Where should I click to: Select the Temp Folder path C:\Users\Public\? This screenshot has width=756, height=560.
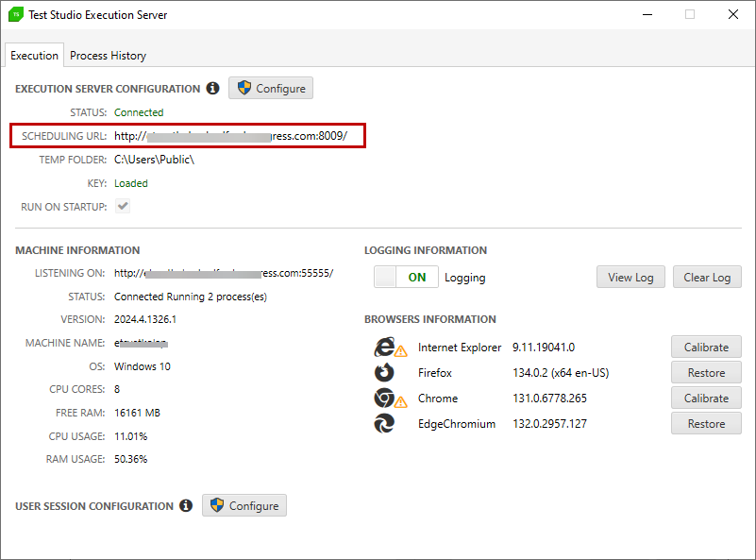coord(154,160)
